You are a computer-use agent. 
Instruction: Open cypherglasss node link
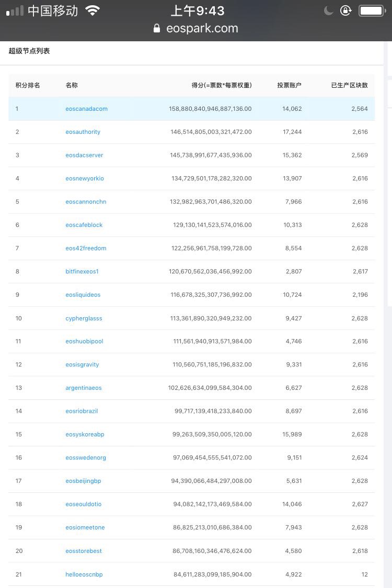click(84, 318)
